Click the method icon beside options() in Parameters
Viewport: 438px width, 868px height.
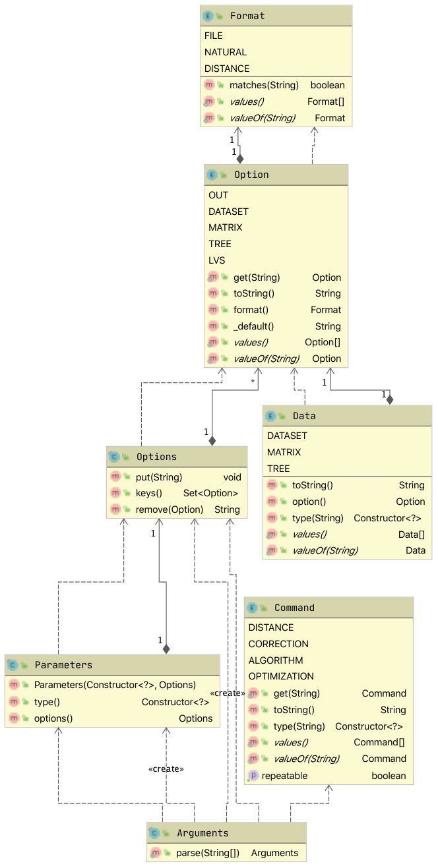tap(13, 718)
